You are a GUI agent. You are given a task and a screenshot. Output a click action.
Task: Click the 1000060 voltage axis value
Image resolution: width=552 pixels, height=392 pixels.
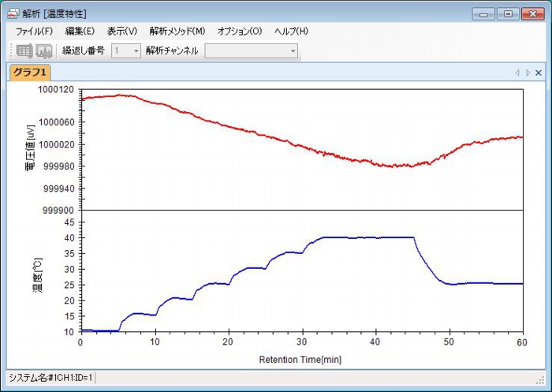[x=56, y=122]
